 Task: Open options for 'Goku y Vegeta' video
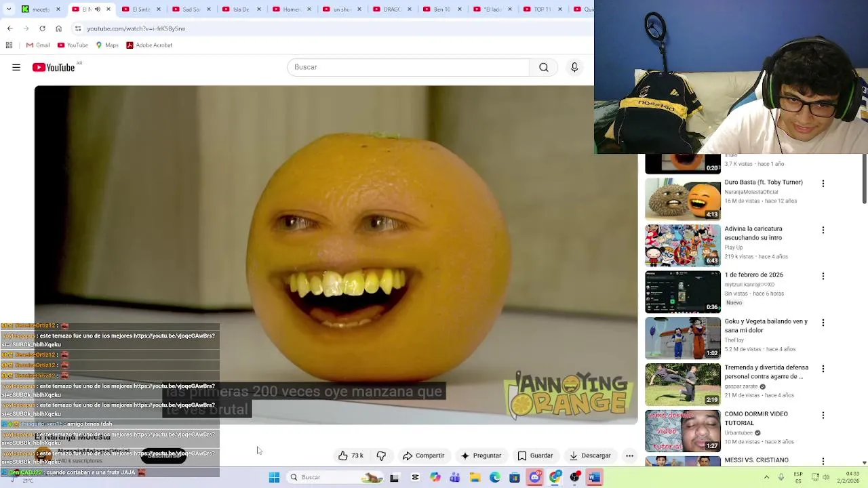[823, 323]
